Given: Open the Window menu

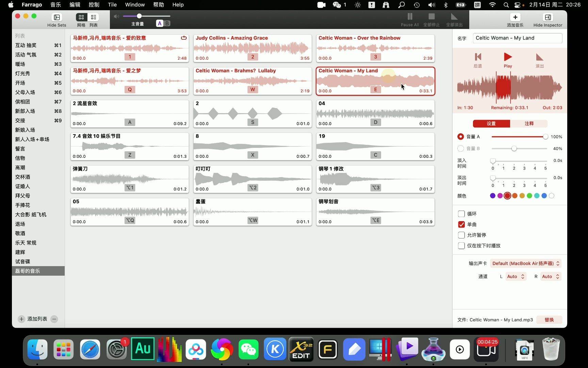Looking at the screenshot, I should tap(135, 5).
